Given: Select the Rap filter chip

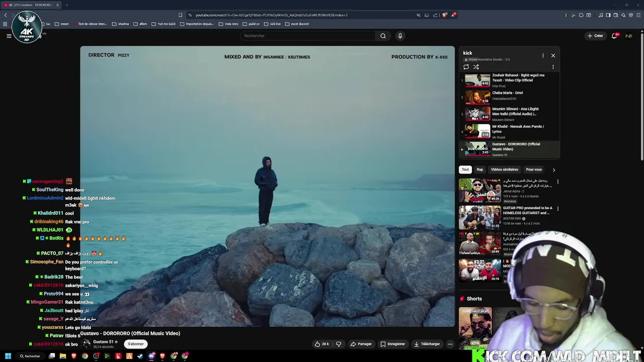Looking at the screenshot, I should [x=480, y=169].
